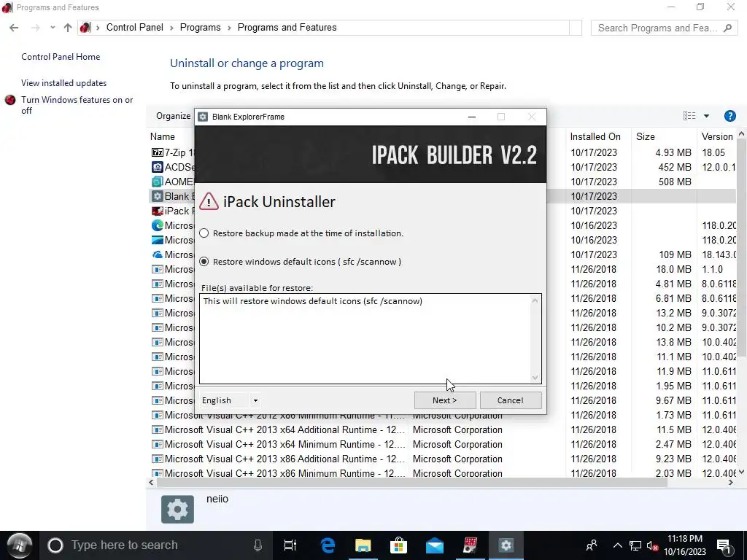Change view with the view layout icon
Screen dimensions: 747x560
click(689, 116)
